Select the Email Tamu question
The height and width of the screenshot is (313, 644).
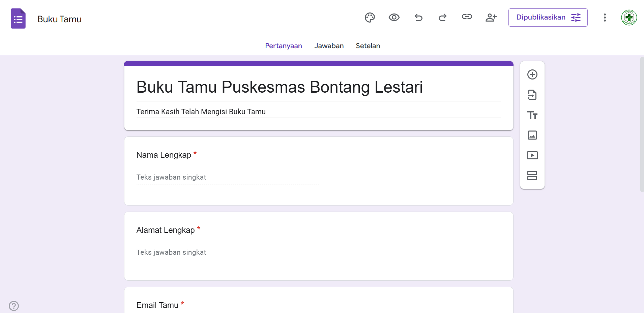pyautogui.click(x=319, y=300)
